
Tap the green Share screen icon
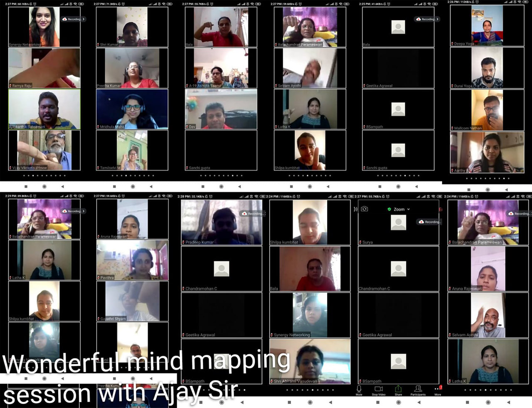(x=398, y=390)
